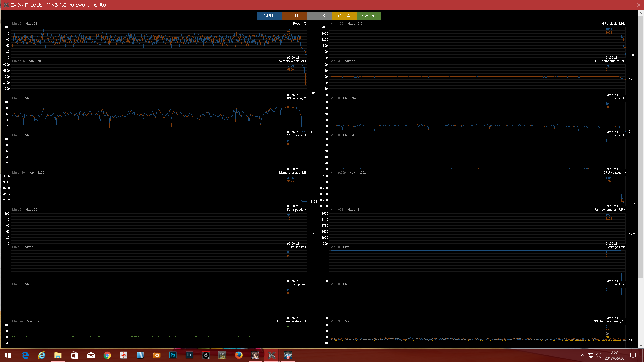The width and height of the screenshot is (644, 362).
Task: Click the FB usage % graph
Action: pos(478,117)
